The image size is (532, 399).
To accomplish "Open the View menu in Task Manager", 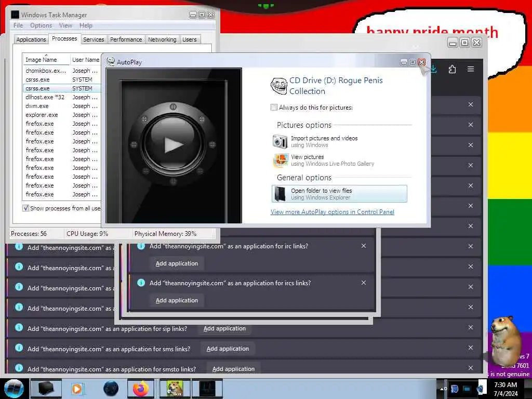I will click(65, 25).
